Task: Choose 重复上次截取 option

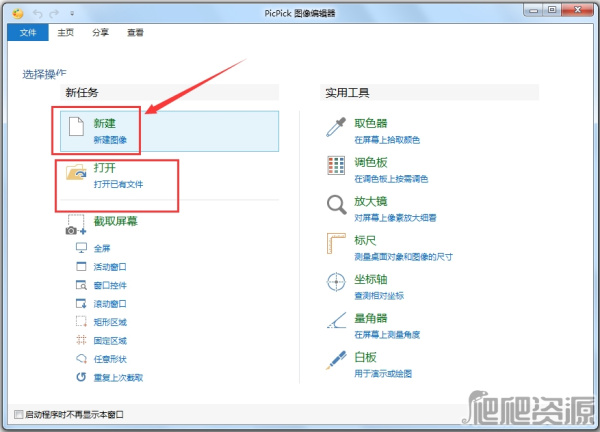Action: (x=118, y=378)
